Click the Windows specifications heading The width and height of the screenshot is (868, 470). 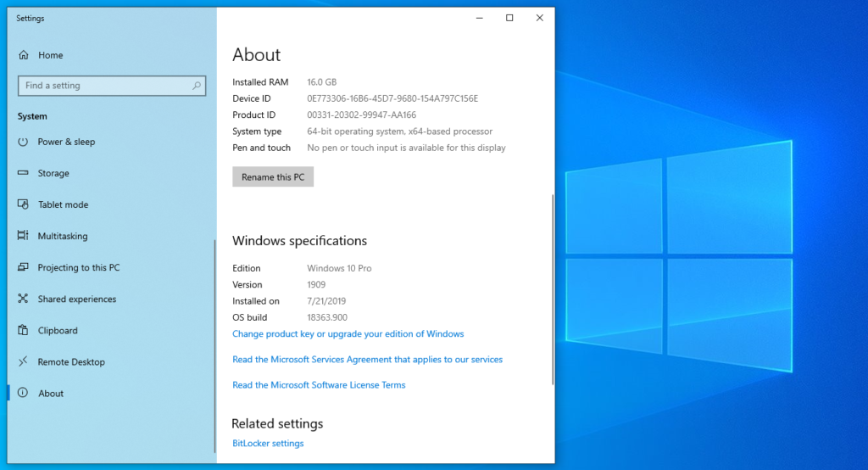(299, 241)
